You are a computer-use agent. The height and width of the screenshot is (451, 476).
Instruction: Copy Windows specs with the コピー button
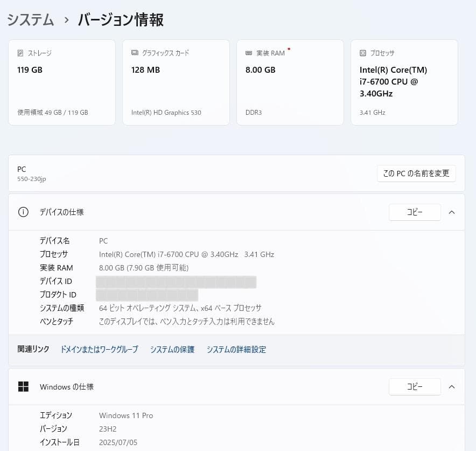(x=415, y=387)
